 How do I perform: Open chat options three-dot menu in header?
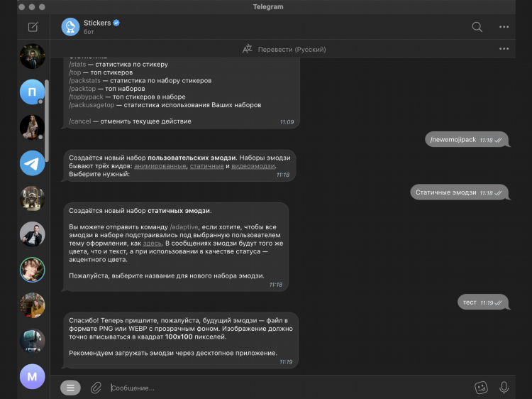pyautogui.click(x=504, y=27)
